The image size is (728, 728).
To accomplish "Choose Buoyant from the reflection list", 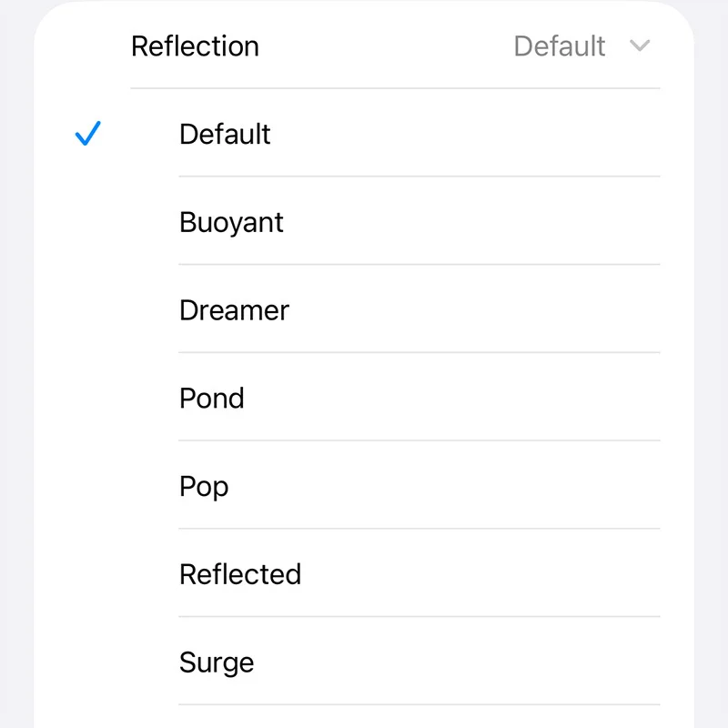I will click(230, 221).
